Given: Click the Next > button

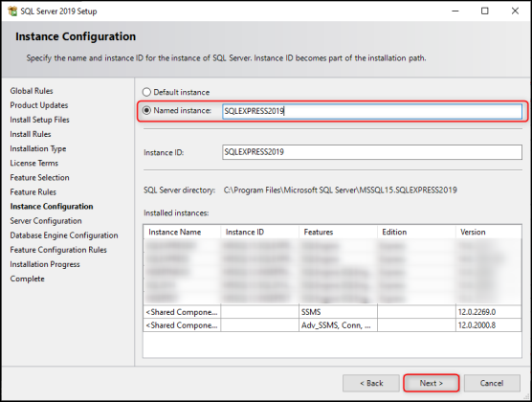Looking at the screenshot, I should click(431, 383).
